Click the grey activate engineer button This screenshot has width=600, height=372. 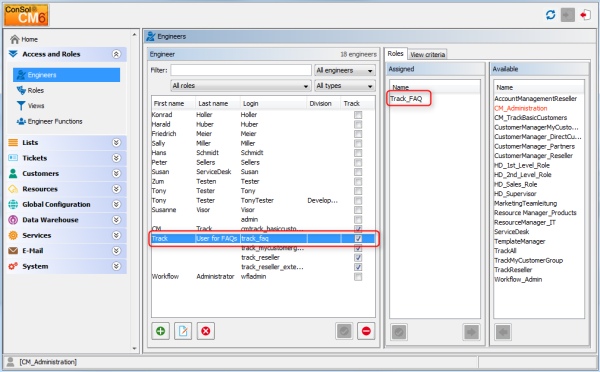point(344,331)
